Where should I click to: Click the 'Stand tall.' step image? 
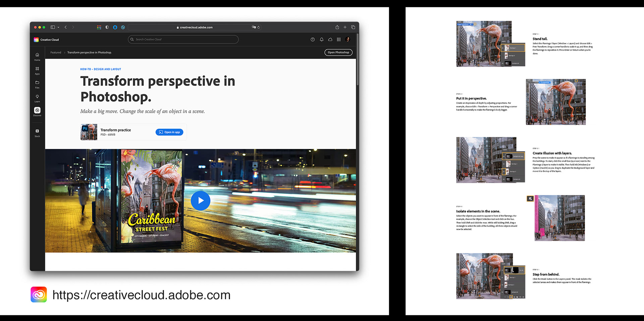490,44
